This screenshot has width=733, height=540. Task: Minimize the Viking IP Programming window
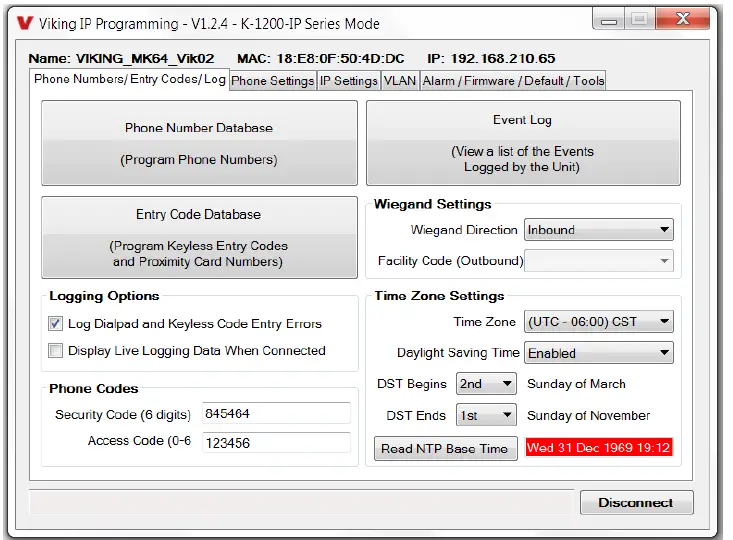608,20
